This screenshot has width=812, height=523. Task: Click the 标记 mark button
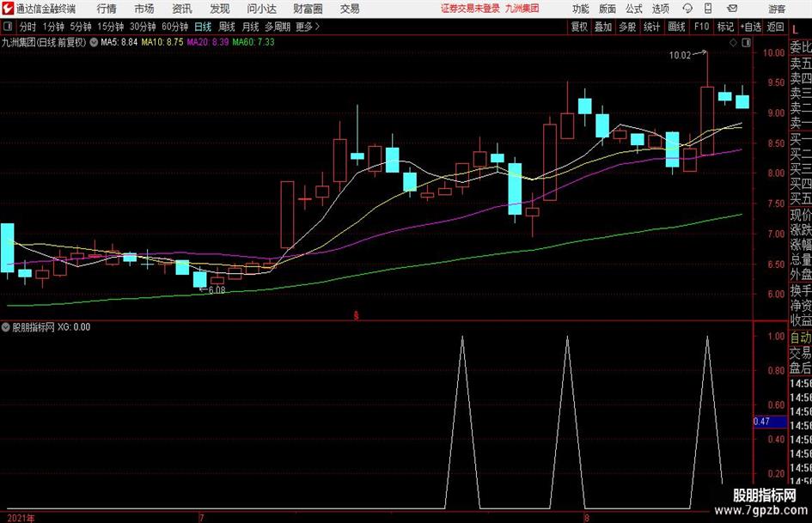click(x=725, y=27)
